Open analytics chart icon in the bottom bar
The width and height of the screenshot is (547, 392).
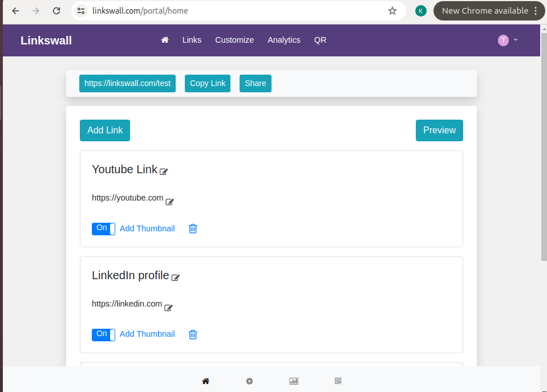point(294,381)
